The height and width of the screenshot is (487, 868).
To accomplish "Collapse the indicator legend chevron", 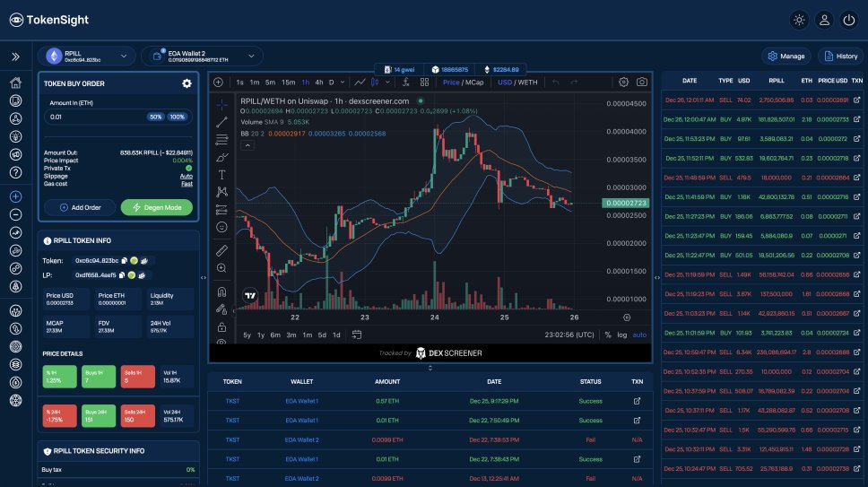I will pyautogui.click(x=247, y=145).
